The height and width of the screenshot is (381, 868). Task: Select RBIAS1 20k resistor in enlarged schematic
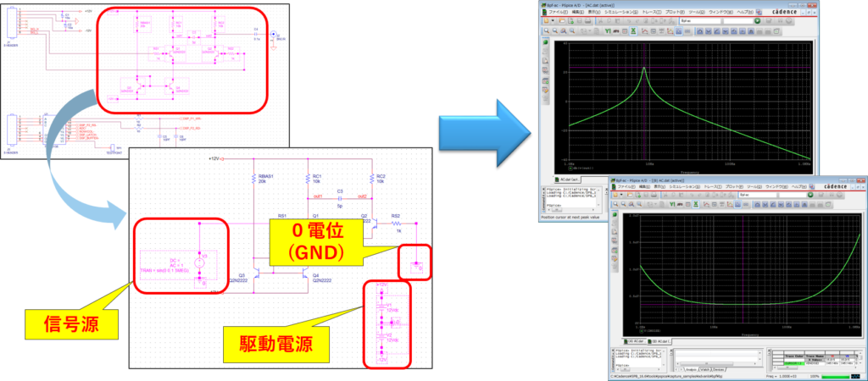[x=253, y=179]
